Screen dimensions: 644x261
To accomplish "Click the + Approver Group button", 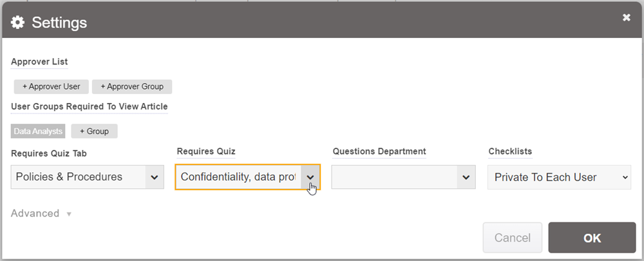I will point(132,86).
